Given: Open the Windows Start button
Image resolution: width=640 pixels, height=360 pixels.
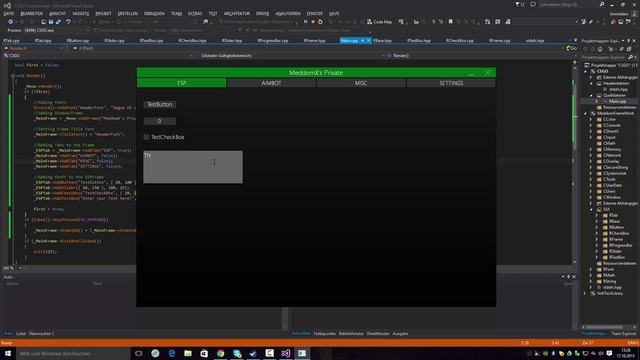Looking at the screenshot, I should (x=7, y=353).
